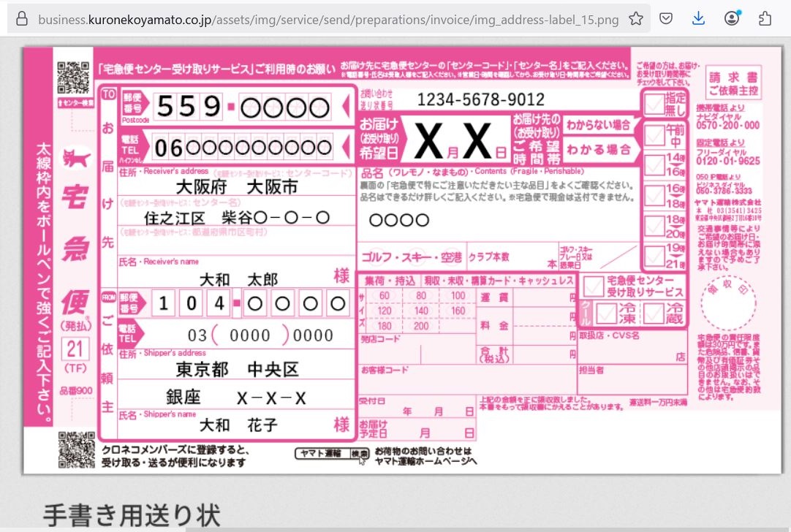The height and width of the screenshot is (532, 791).
Task: Click the receiver name 大和 太郎
Action: (238, 279)
